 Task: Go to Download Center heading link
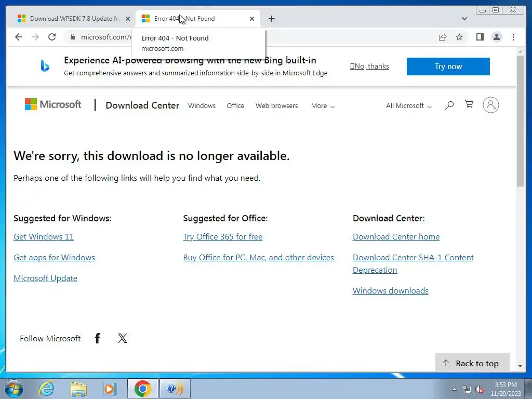coord(142,105)
